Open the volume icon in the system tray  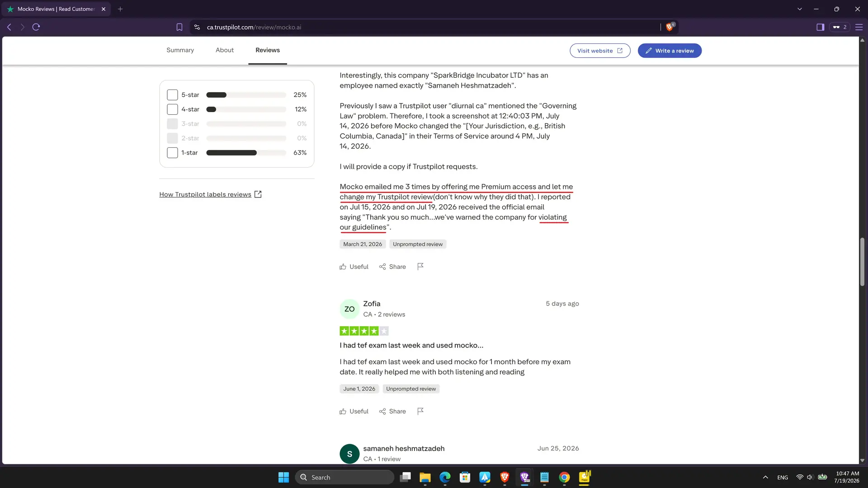pyautogui.click(x=810, y=477)
